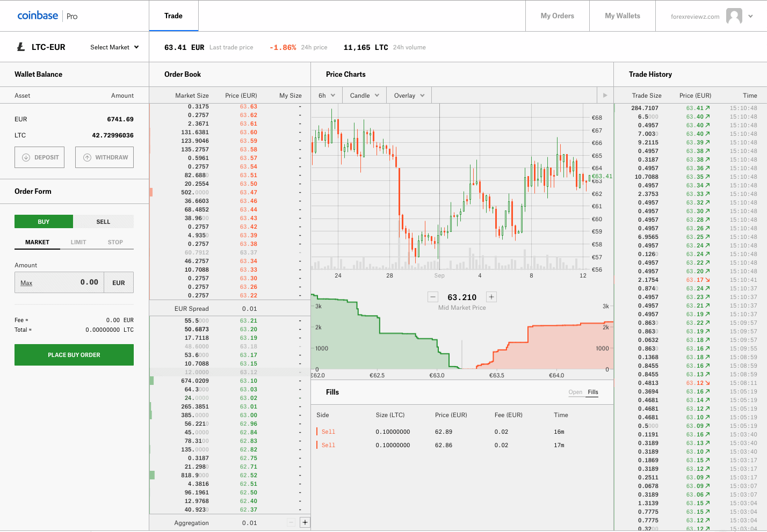Viewport: 767px width, 532px height.
Task: Open the Select Market dropdown
Action: 114,47
